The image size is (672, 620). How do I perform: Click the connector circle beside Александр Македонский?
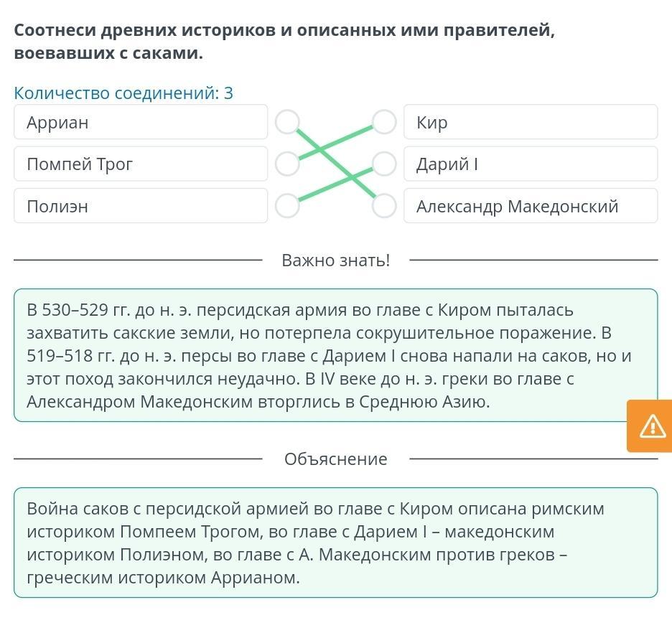pos(384,205)
